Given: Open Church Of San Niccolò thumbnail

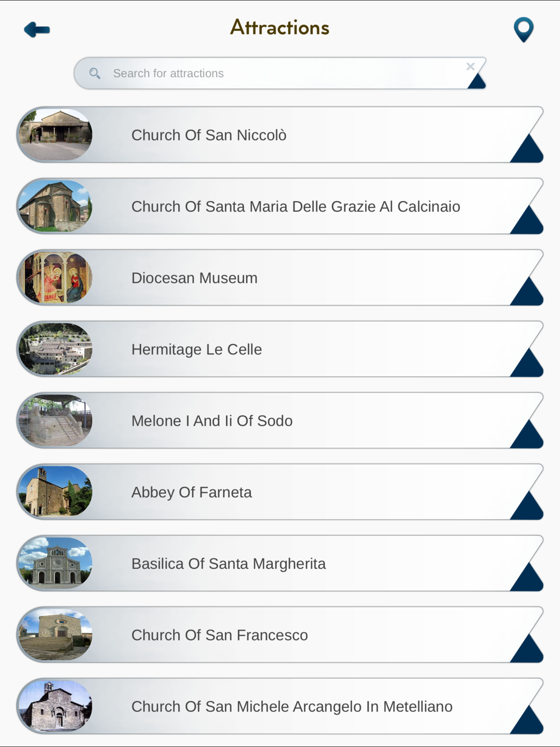Looking at the screenshot, I should coord(55,135).
